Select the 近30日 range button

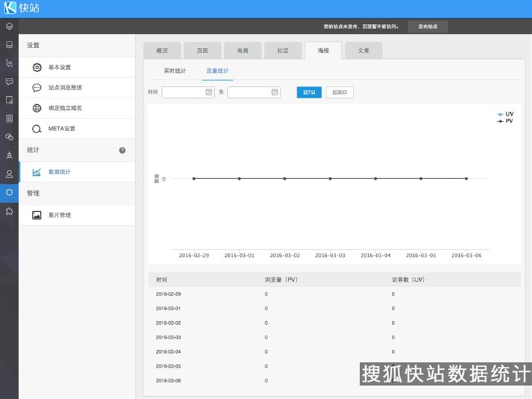340,92
